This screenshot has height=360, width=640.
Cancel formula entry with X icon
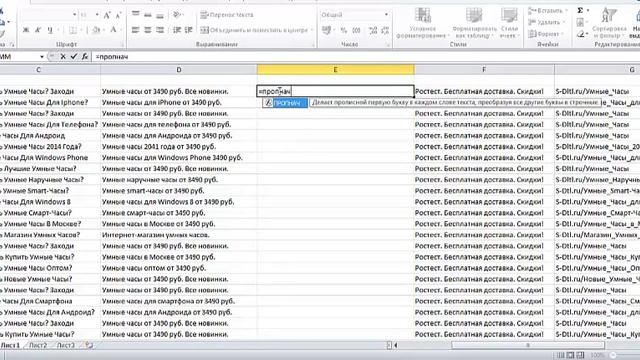pos(63,57)
